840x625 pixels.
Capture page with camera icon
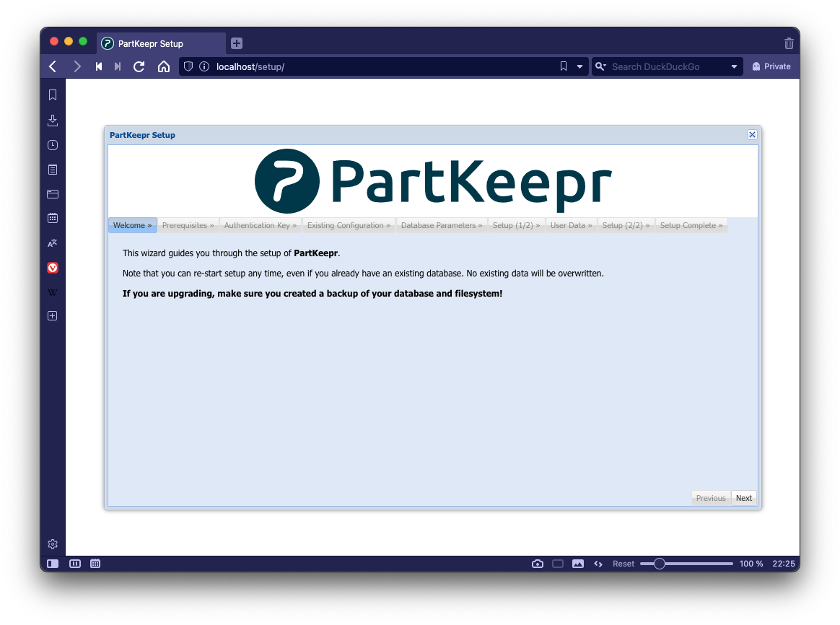pyautogui.click(x=538, y=564)
